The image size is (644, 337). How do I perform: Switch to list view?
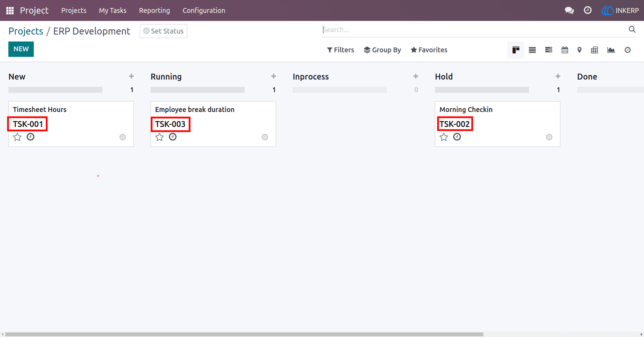pyautogui.click(x=532, y=50)
